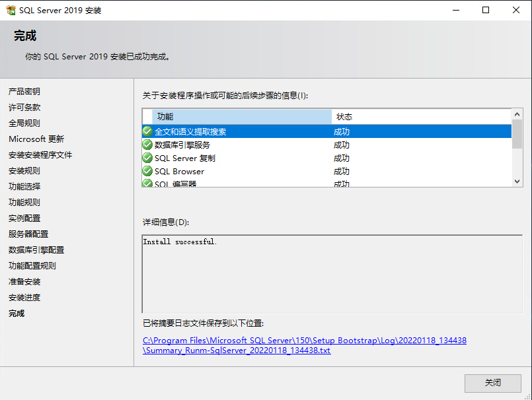Click the 安装安装程序文件 step in sidebar
Screen dimensions: 532x400
(x=40, y=155)
